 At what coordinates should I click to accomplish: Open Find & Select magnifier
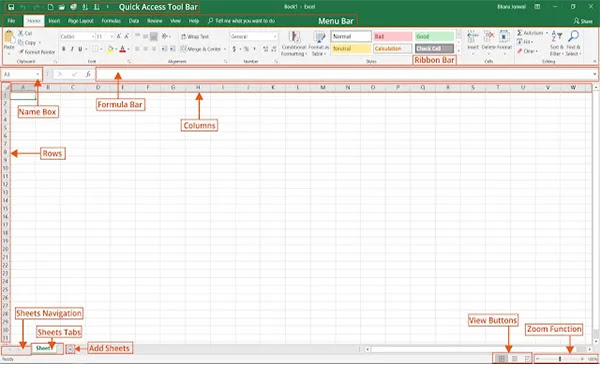click(573, 43)
